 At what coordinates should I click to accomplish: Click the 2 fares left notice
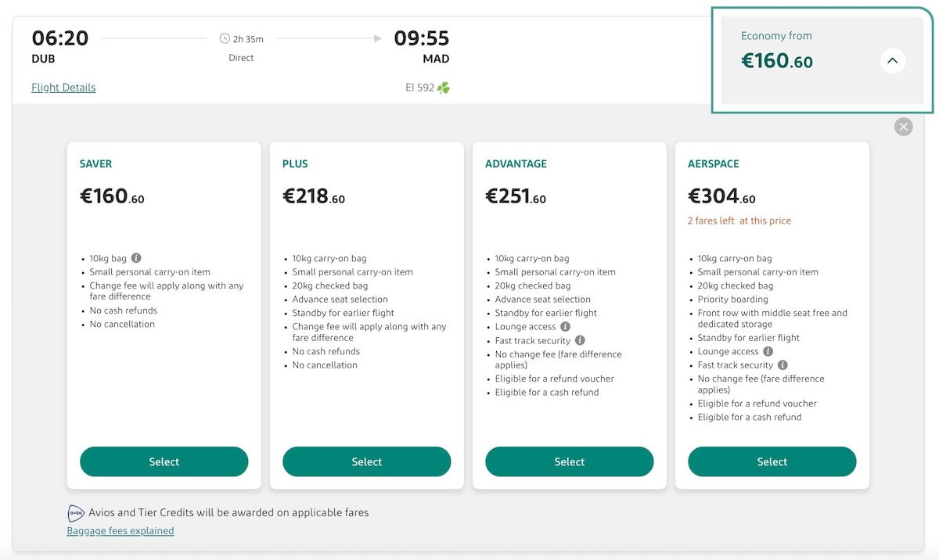pyautogui.click(x=739, y=221)
